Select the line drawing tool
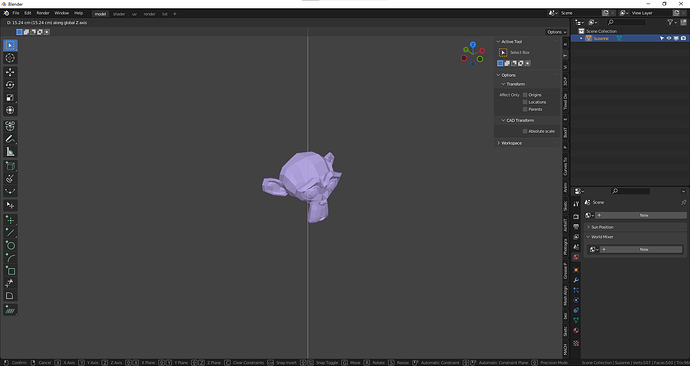 10,232
